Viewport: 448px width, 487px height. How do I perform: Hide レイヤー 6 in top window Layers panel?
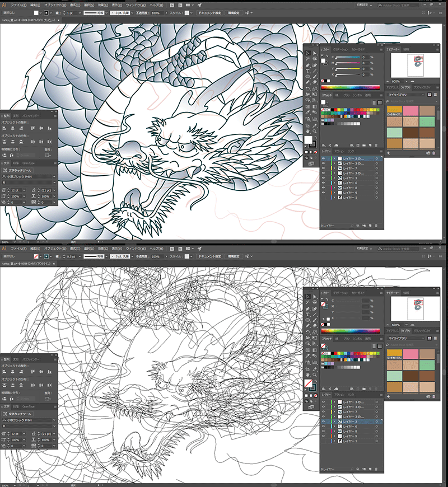pyautogui.click(x=323, y=183)
